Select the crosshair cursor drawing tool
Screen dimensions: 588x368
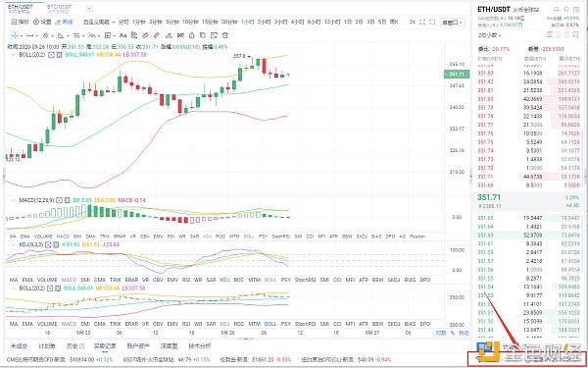15,35
